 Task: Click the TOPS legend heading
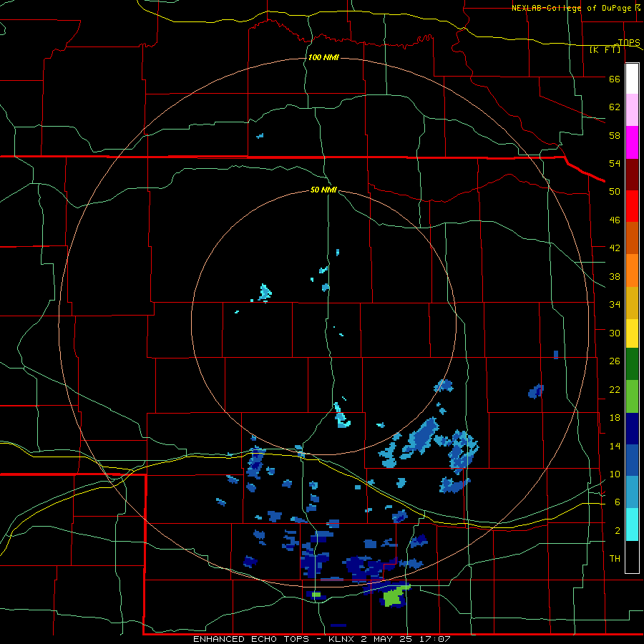[x=629, y=42]
